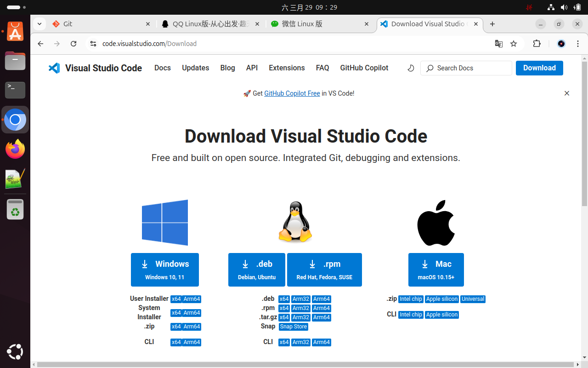
Task: Select Apple silicon for Mac CLI
Action: [x=442, y=315]
